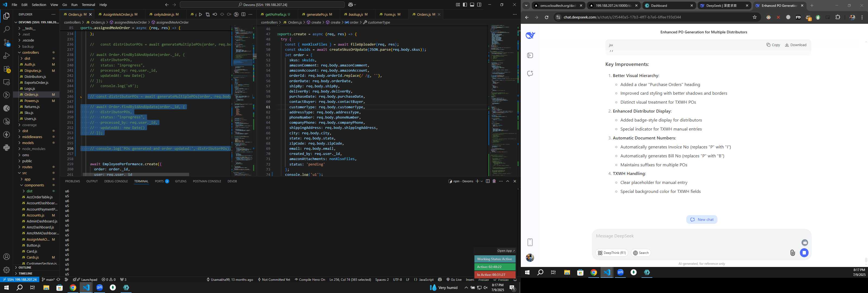
Task: Open the Manage gear in VS Code
Action: [x=7, y=270]
